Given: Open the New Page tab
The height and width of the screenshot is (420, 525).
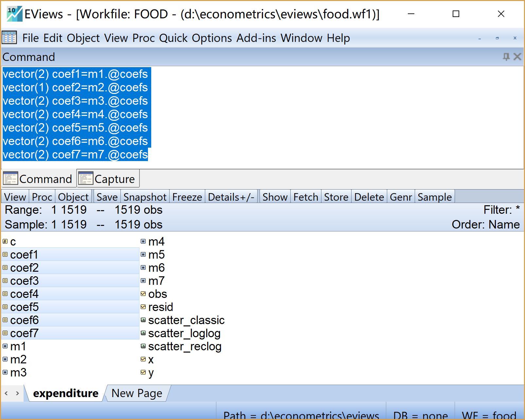Looking at the screenshot, I should (136, 393).
